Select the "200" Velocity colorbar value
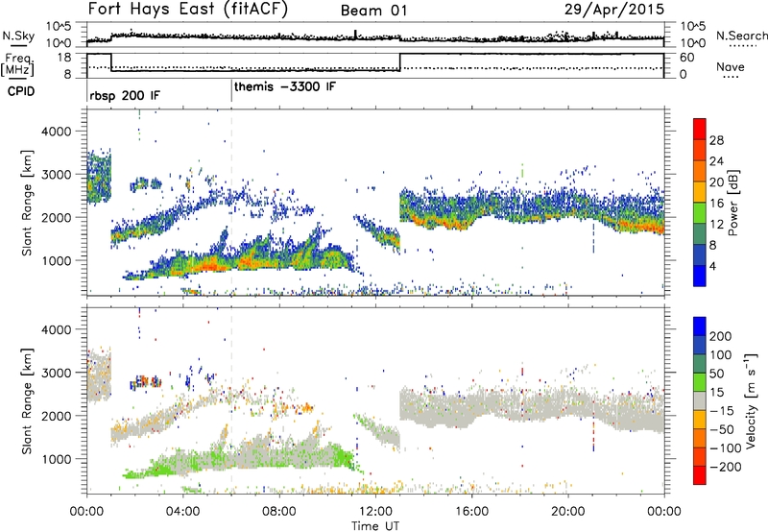The width and height of the screenshot is (768, 532). point(721,336)
